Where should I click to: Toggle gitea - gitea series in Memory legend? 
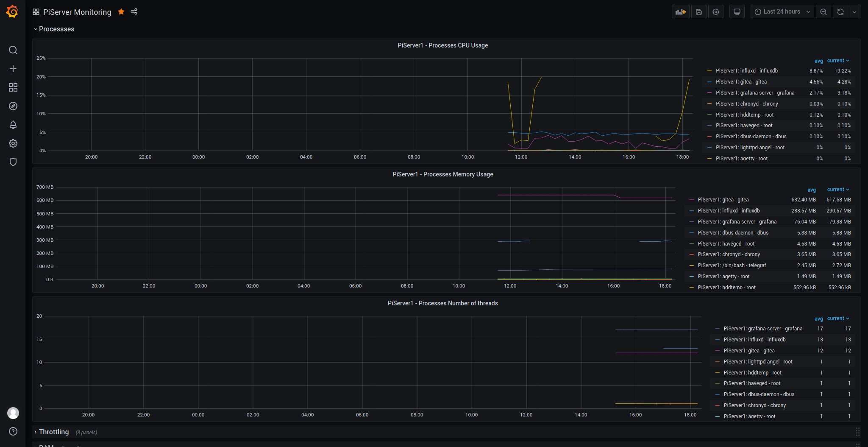point(723,200)
